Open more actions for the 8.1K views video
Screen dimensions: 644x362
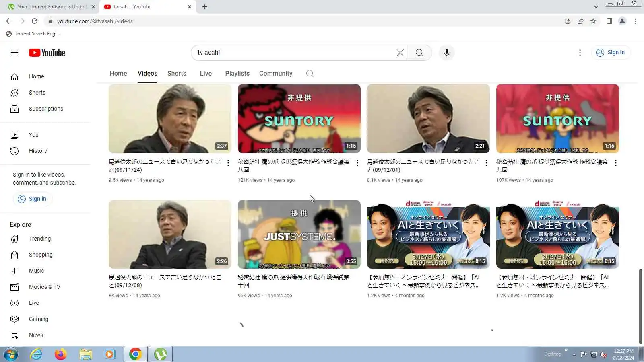coord(486,163)
